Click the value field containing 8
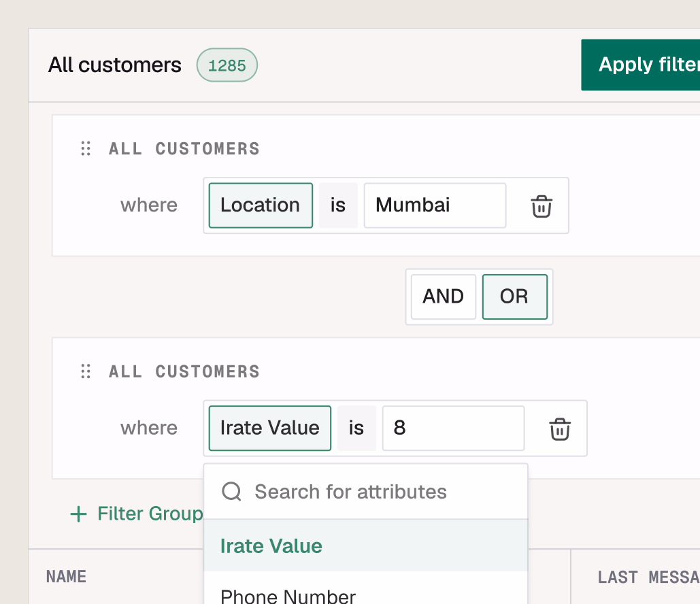Screen dimensions: 700x604 click(453, 429)
